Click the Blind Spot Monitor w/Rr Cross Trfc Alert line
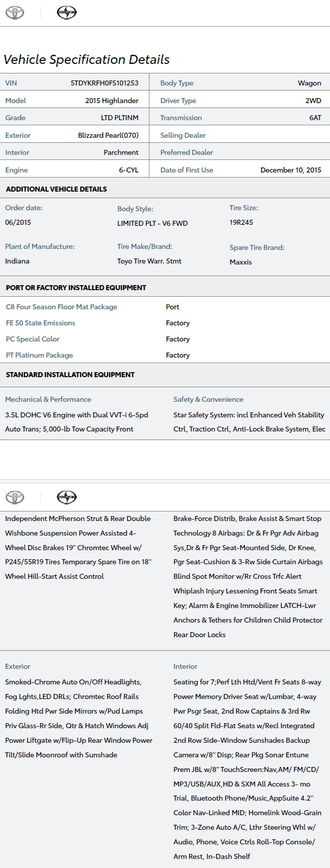The height and width of the screenshot is (868, 330). (x=237, y=576)
